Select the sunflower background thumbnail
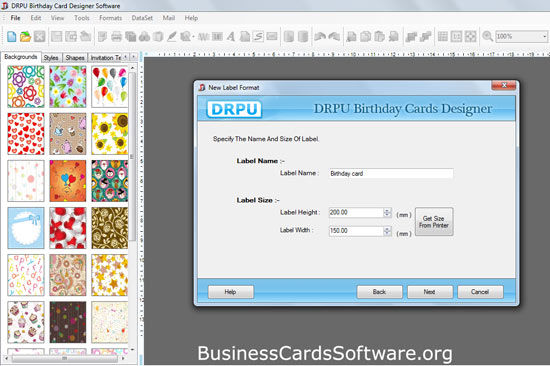The image size is (550, 366). [x=110, y=134]
